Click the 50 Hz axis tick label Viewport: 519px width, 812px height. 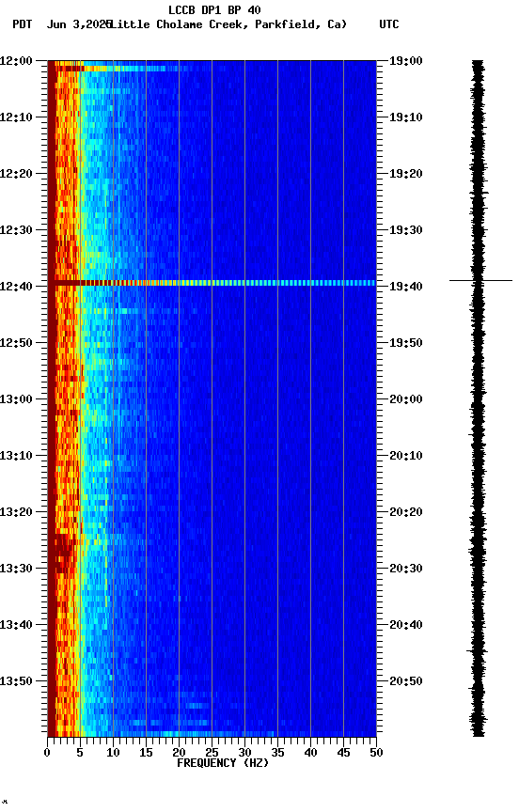click(x=376, y=753)
